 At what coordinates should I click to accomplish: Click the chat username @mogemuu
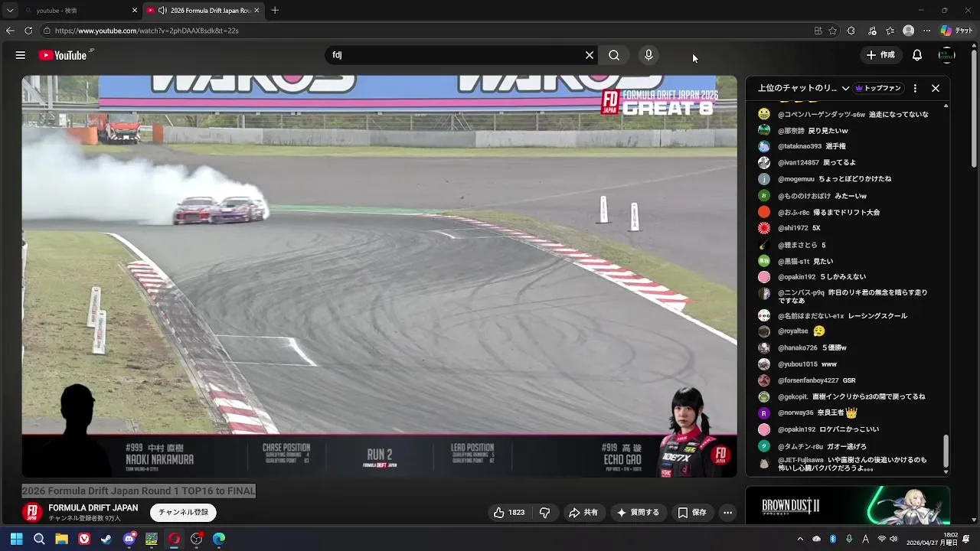[x=796, y=179]
